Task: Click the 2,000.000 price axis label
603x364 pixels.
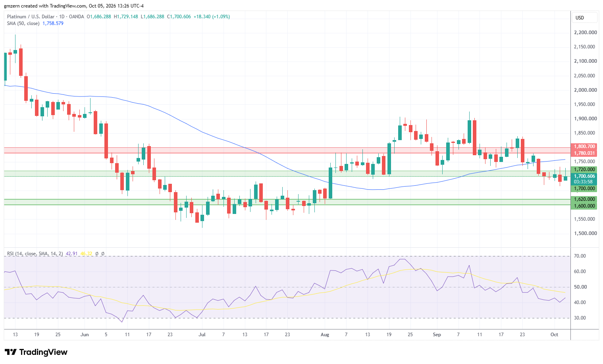Action: tap(585, 90)
